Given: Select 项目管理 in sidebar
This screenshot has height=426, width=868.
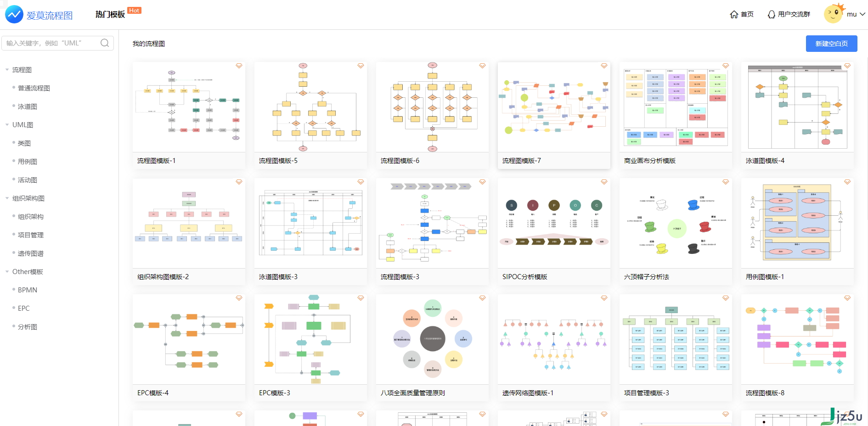Looking at the screenshot, I should (31, 235).
